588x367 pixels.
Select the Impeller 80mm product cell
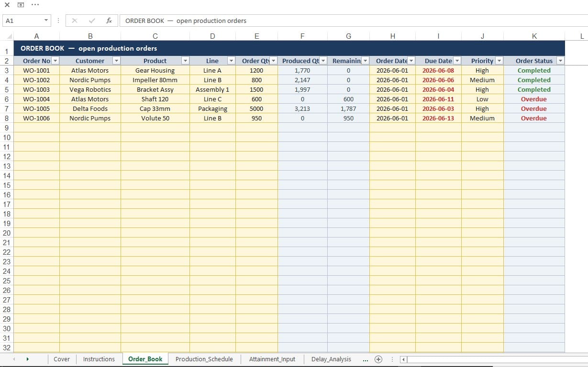tap(155, 80)
